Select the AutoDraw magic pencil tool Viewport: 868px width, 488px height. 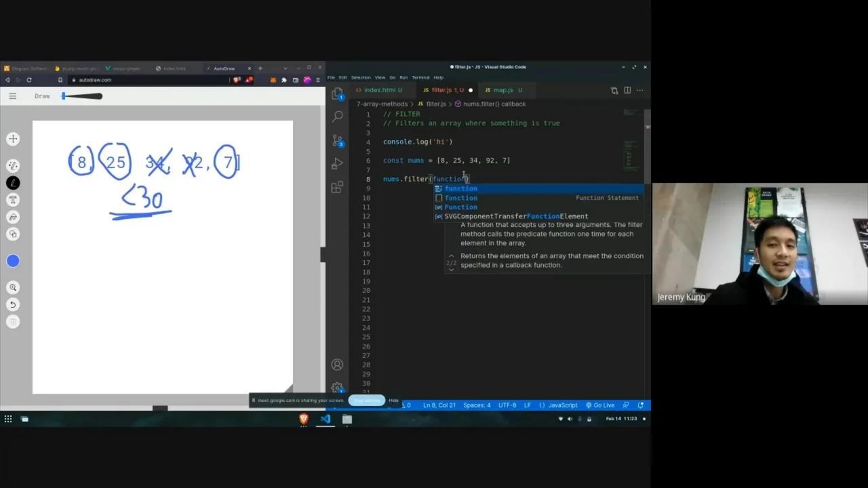tap(13, 165)
